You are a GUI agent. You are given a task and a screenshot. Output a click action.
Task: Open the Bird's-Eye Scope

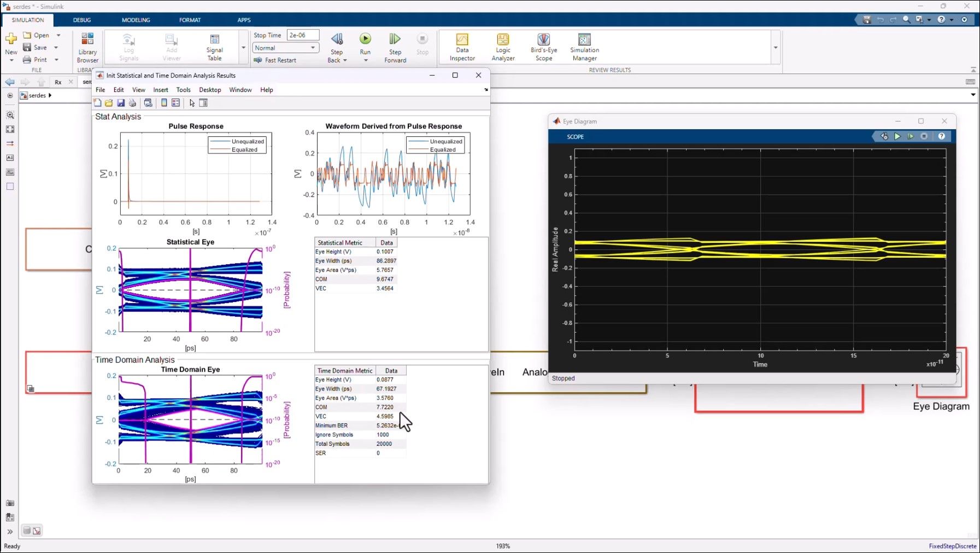tap(543, 46)
